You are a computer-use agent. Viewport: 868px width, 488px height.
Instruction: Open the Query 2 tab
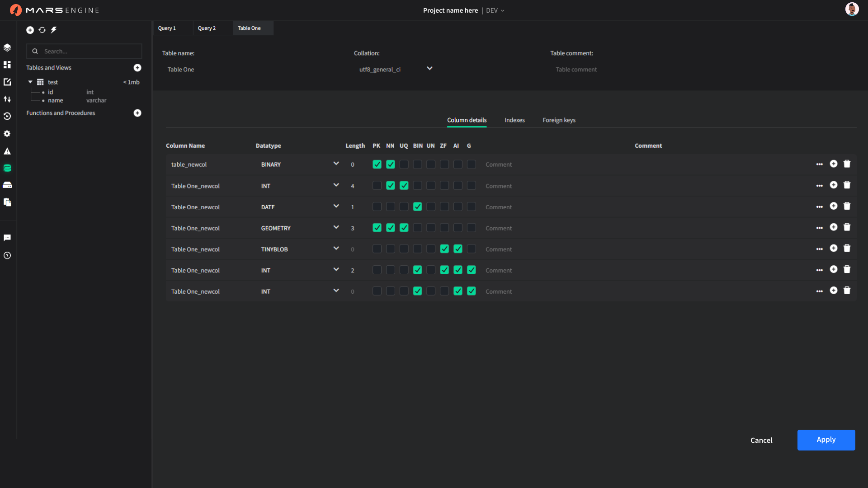pyautogui.click(x=207, y=28)
